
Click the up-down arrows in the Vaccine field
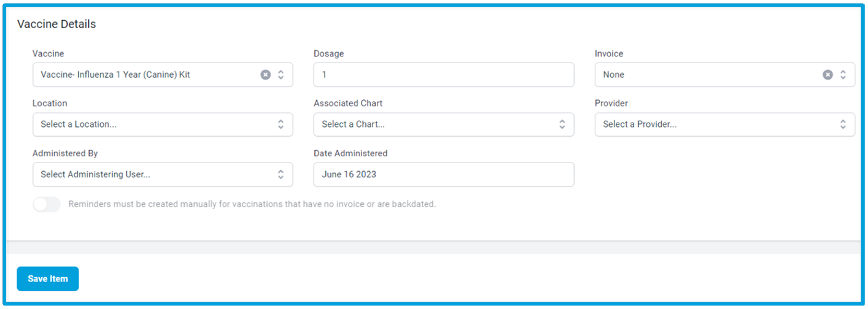(281, 75)
